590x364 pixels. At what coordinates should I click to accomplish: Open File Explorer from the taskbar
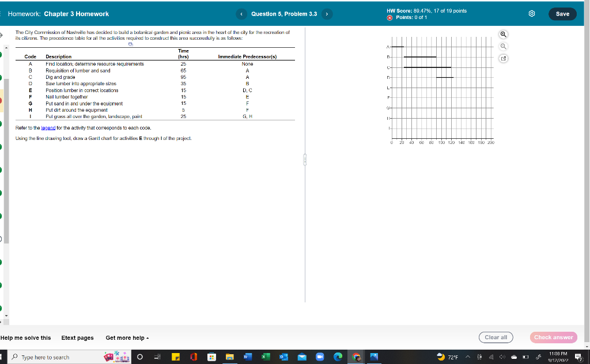point(230,357)
